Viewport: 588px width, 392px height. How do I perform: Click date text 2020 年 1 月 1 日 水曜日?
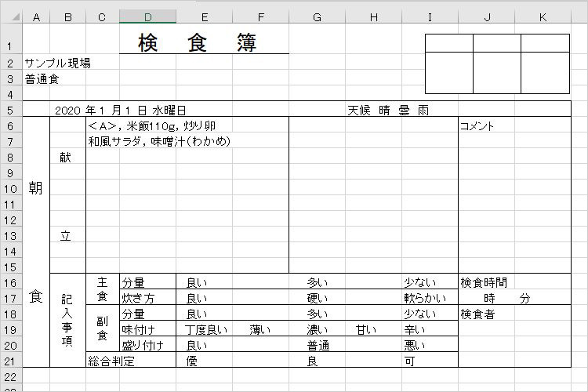(121, 111)
